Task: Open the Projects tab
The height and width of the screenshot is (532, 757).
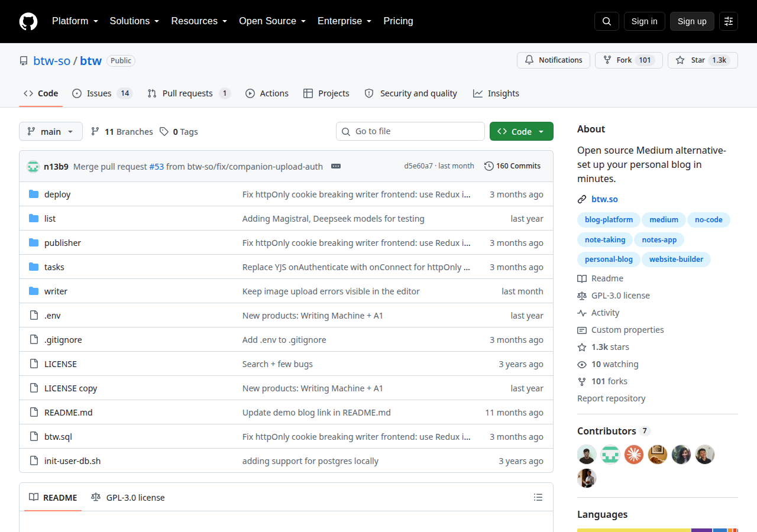Action: 326,93
